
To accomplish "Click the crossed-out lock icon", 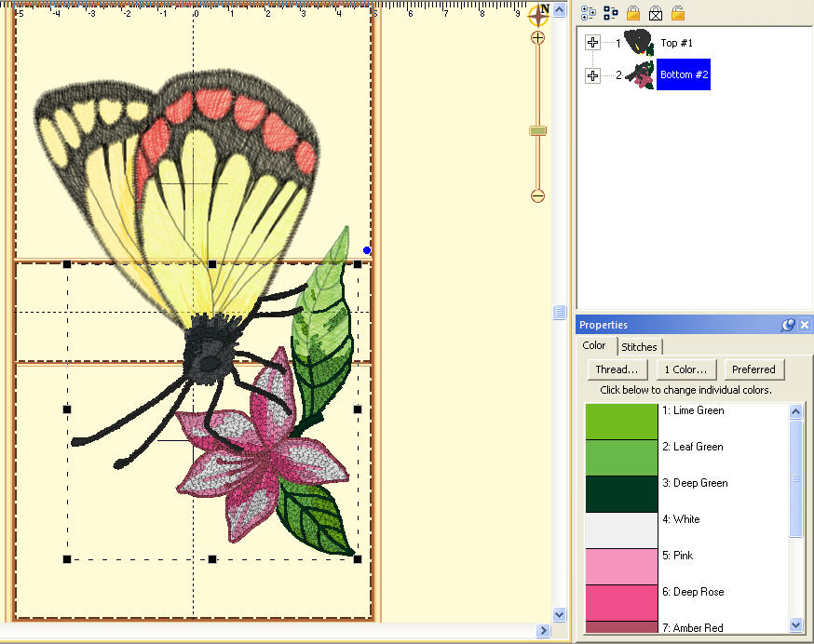I will [x=656, y=13].
